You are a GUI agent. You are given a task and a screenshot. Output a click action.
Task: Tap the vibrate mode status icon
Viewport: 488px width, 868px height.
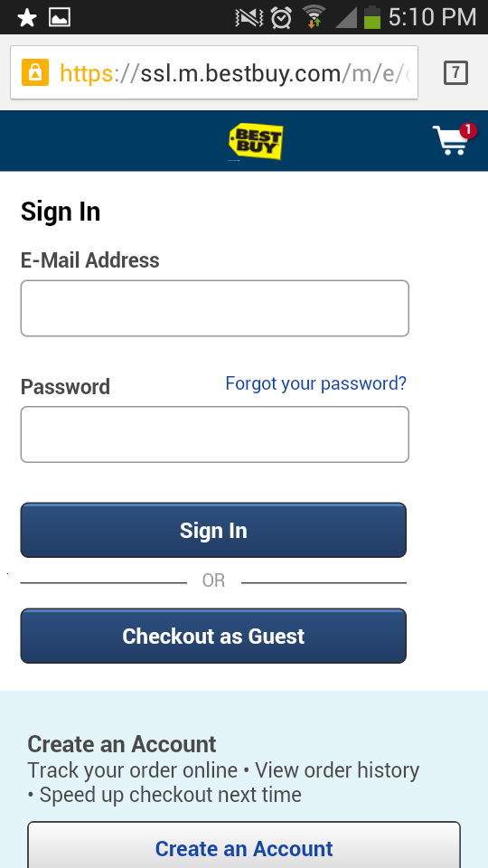[x=249, y=18]
